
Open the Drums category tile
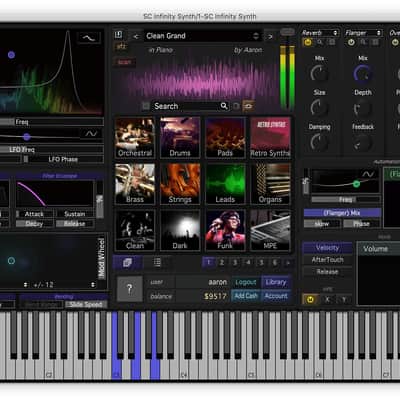tap(180, 137)
